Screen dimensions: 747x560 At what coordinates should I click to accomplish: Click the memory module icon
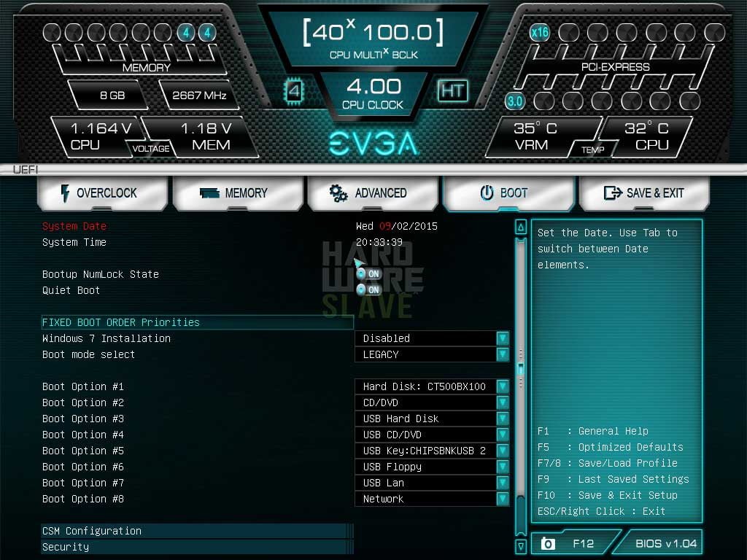209,193
